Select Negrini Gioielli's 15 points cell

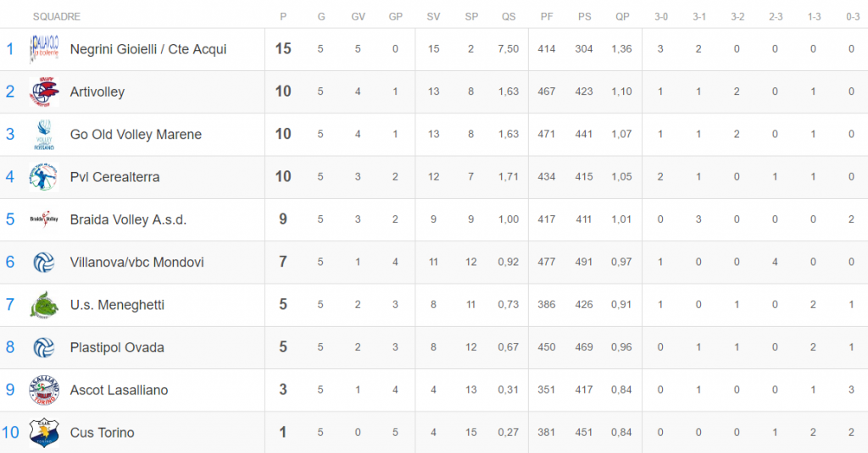tap(283, 48)
